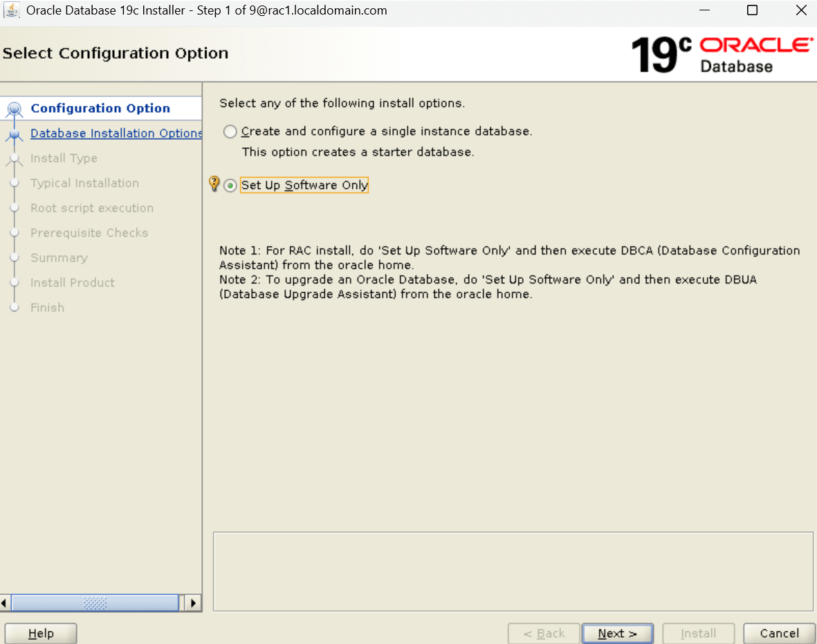Cancel the Oracle installer
Screen dimensions: 817x644
779,633
